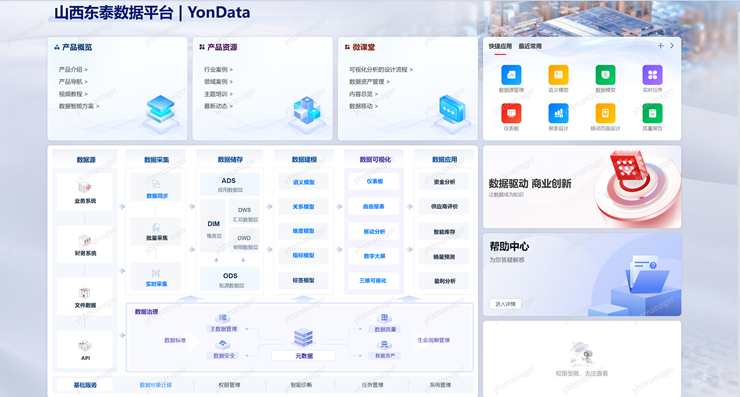Click the 数据资产 icon in 数据治理
The height and width of the screenshot is (397, 740).
(x=385, y=345)
